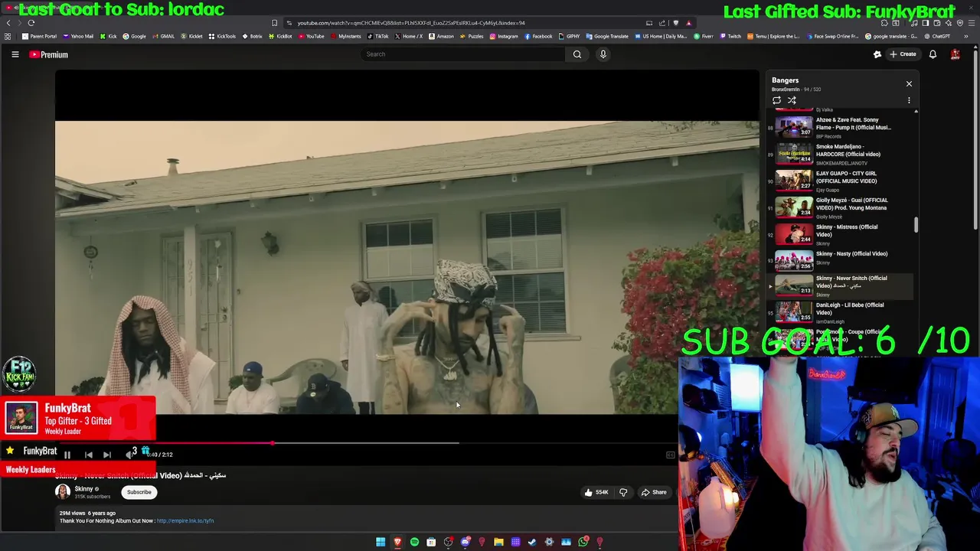Open $kinny channel avatar
Viewport: 980px width, 551px height.
(63, 492)
